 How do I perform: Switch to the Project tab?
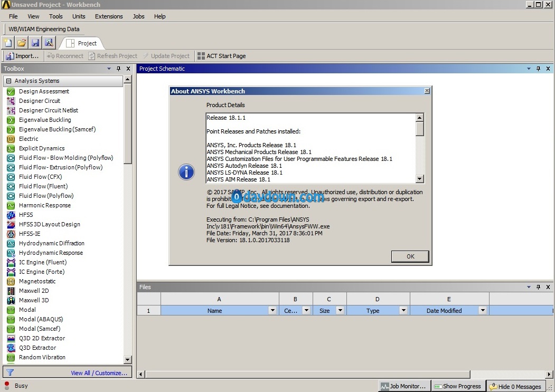coord(81,43)
